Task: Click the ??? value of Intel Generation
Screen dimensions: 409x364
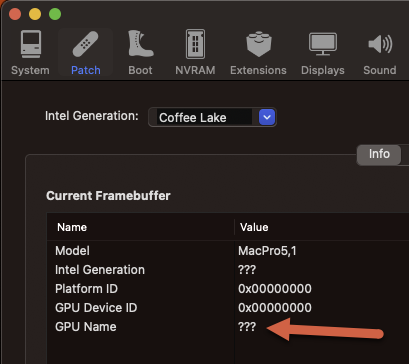Action: (x=247, y=270)
